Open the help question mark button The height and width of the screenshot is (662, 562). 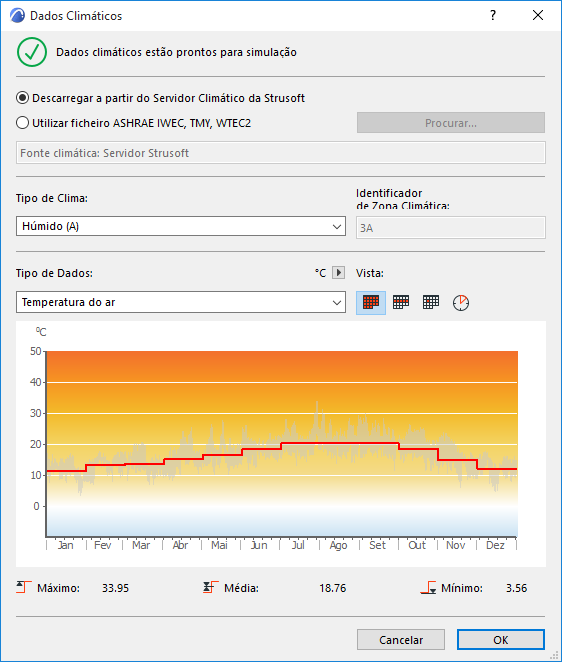tap(493, 15)
